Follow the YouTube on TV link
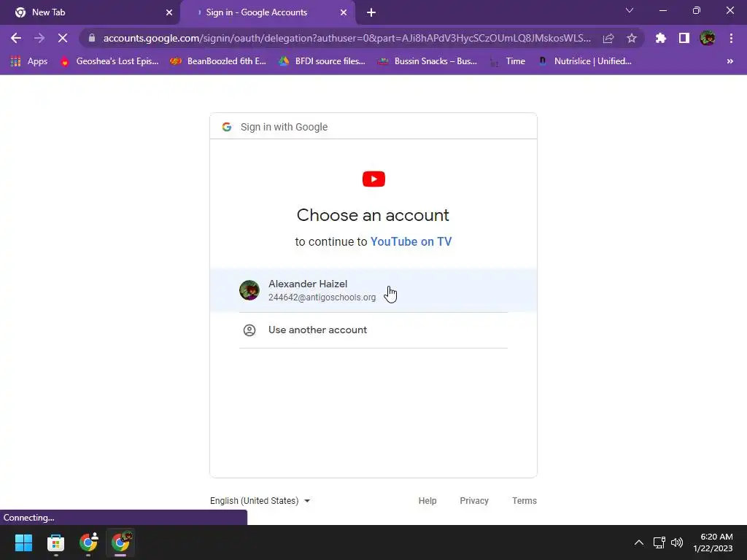Image resolution: width=747 pixels, height=560 pixels. tap(411, 241)
